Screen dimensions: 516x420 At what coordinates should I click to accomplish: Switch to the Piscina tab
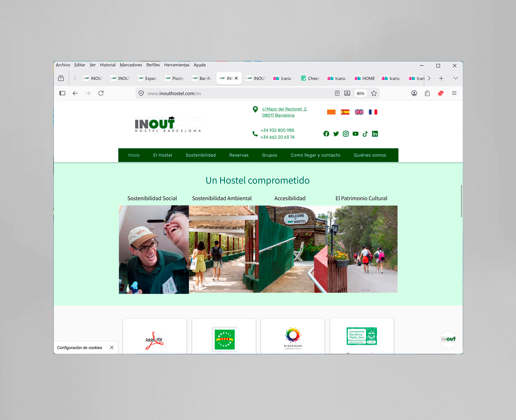175,78
